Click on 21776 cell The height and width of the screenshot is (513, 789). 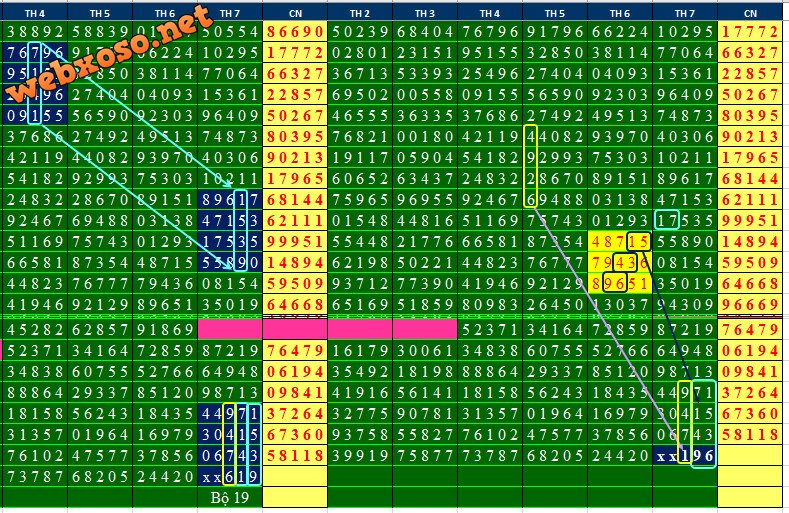tap(425, 242)
